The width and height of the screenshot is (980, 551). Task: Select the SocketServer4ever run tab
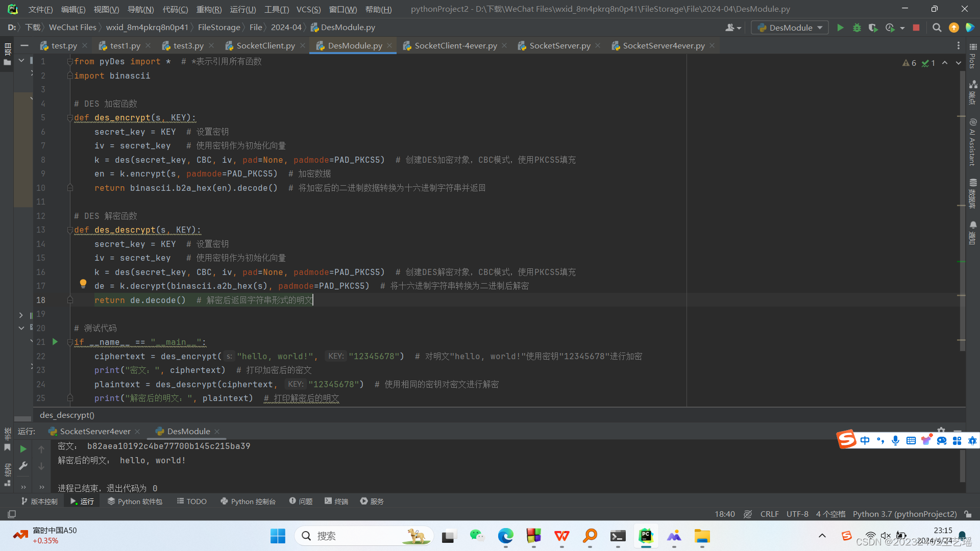95,431
